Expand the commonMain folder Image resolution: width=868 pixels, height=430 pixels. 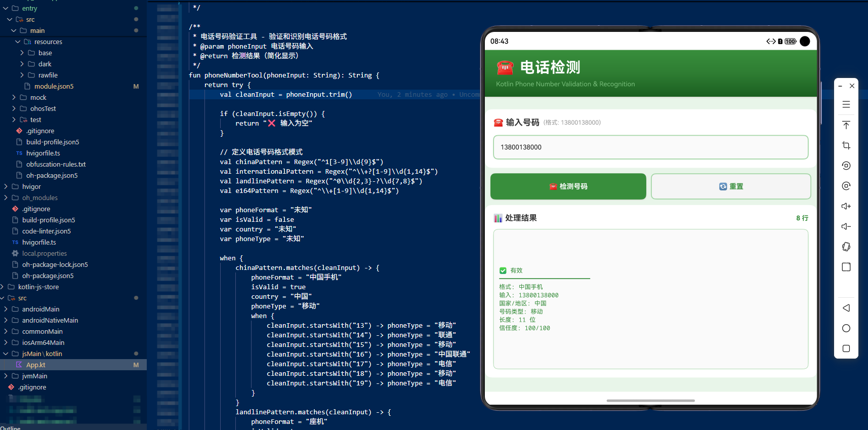6,331
